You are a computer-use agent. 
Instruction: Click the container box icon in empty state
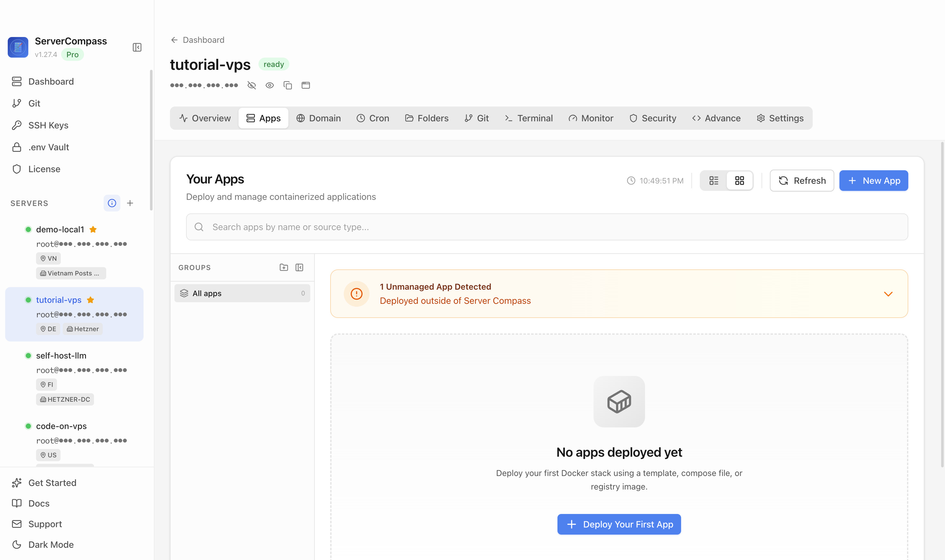(619, 402)
